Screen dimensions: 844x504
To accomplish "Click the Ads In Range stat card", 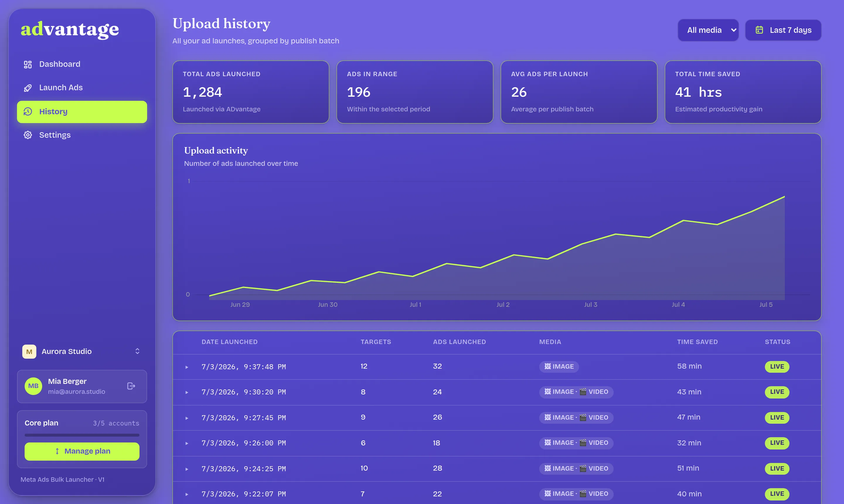I will (415, 92).
